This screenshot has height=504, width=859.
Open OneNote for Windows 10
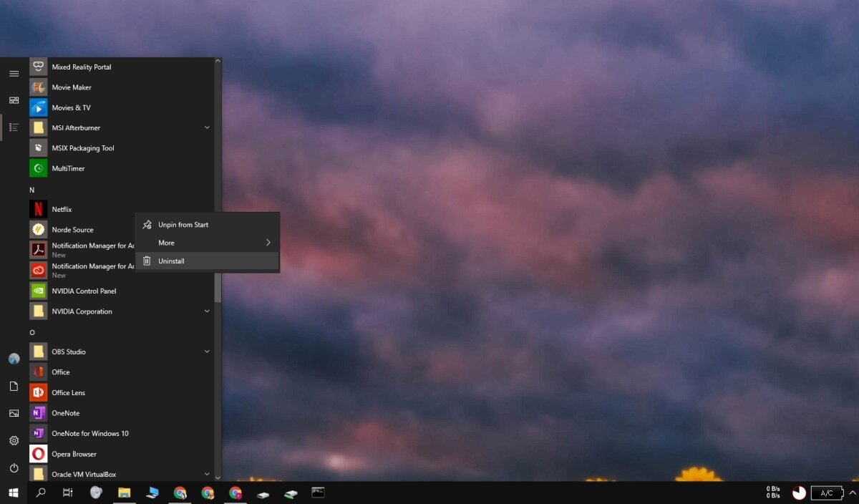click(89, 433)
